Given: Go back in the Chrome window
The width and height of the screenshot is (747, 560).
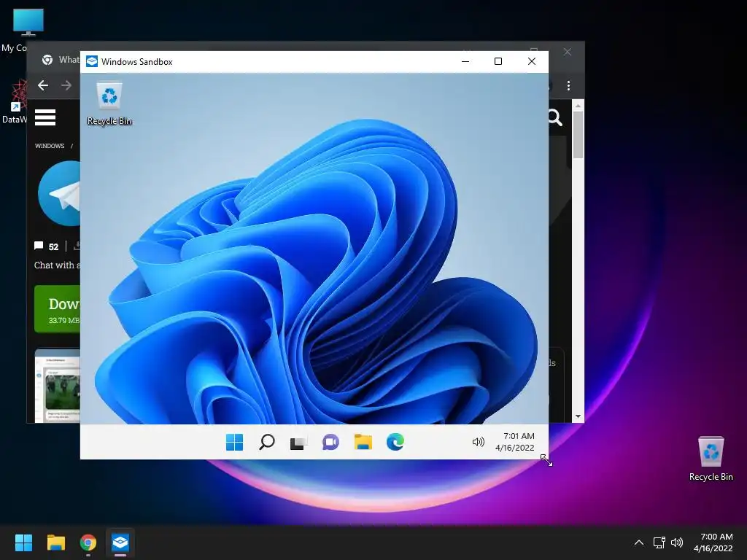Looking at the screenshot, I should pos(43,85).
